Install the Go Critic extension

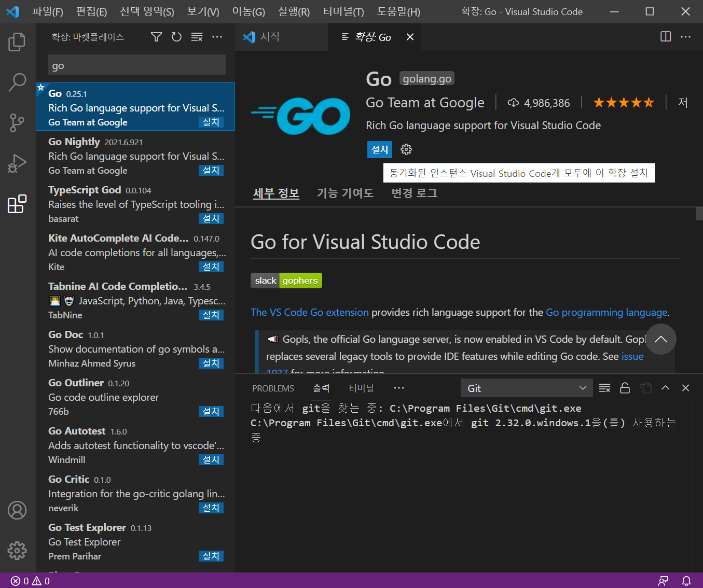click(x=211, y=508)
